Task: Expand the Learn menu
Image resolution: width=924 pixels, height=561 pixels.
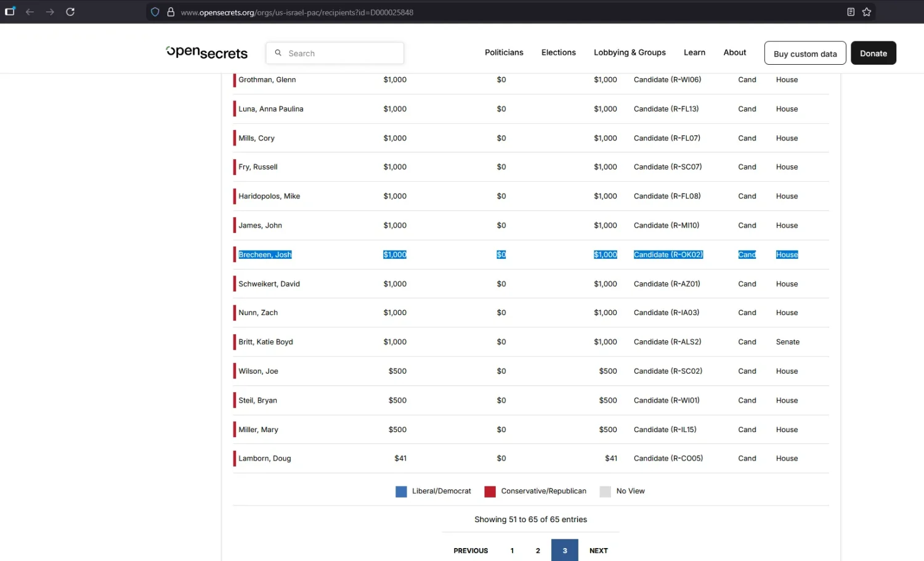Action: pyautogui.click(x=694, y=52)
